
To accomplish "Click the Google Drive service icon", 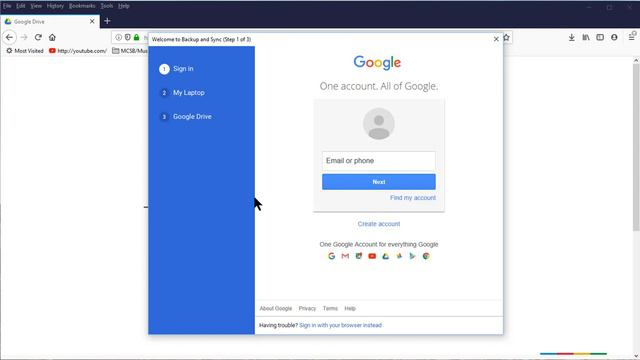I will [x=386, y=256].
